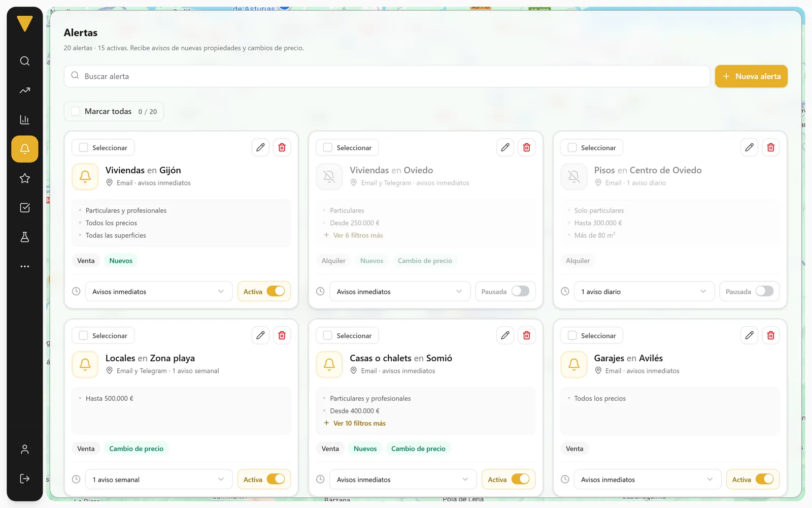The height and width of the screenshot is (508, 812).
Task: Click the app logo in the sidebar
Action: click(x=24, y=23)
